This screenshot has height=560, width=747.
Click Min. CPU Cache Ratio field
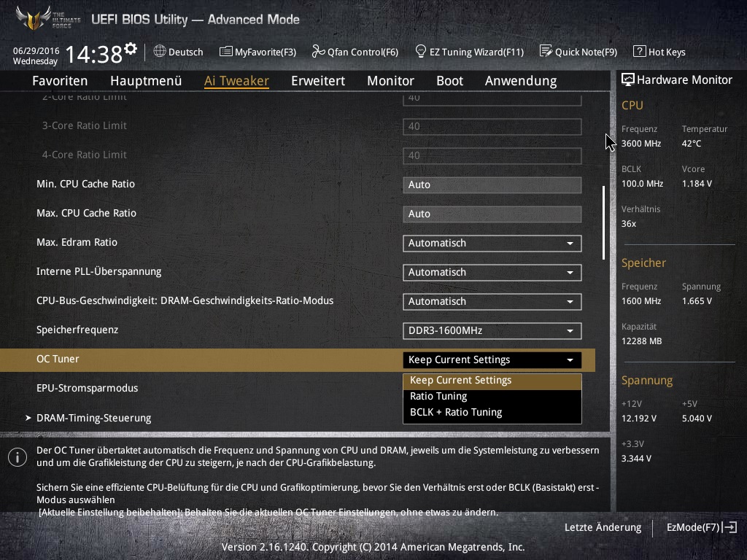tap(492, 184)
